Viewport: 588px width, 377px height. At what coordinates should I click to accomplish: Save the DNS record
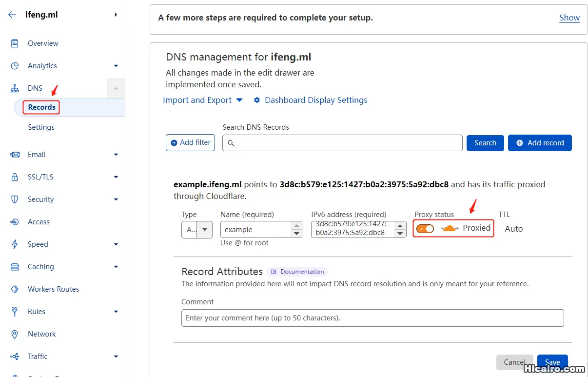coord(552,362)
